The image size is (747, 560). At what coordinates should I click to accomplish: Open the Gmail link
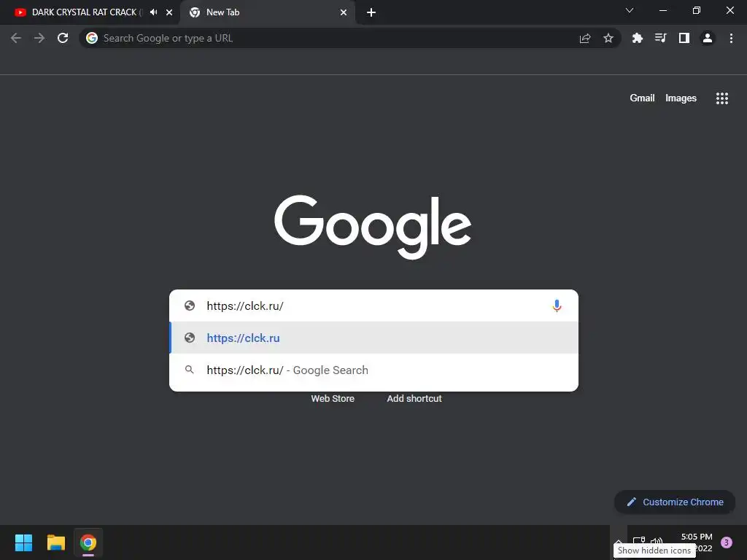tap(642, 98)
